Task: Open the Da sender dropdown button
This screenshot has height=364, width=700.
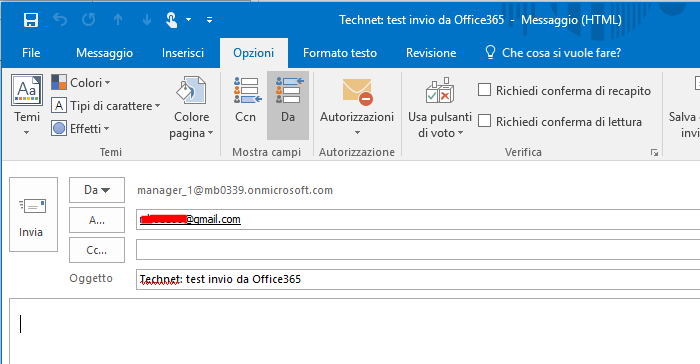Action: pyautogui.click(x=97, y=190)
